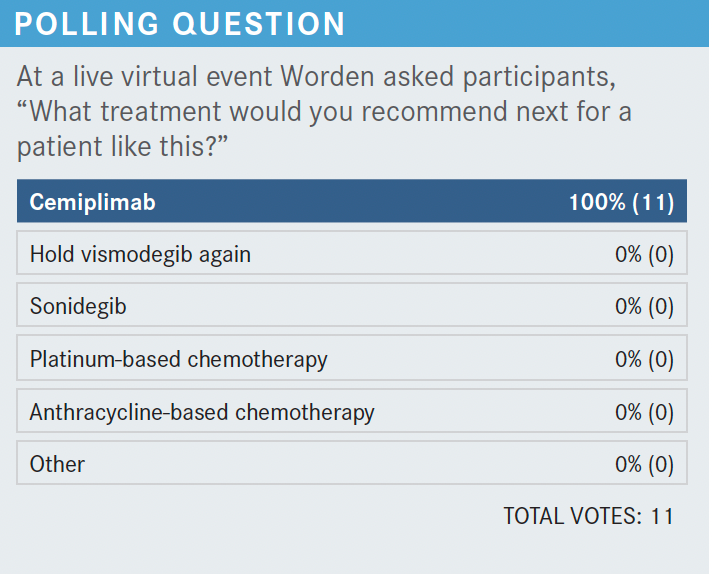Click the 0% (0) result beside Other

(644, 464)
